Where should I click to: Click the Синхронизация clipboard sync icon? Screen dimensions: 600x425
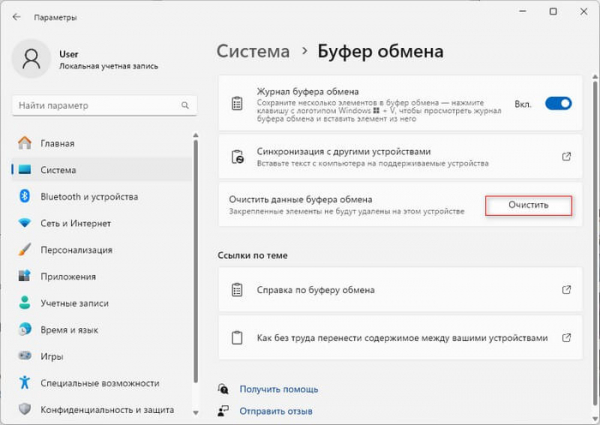tap(238, 157)
